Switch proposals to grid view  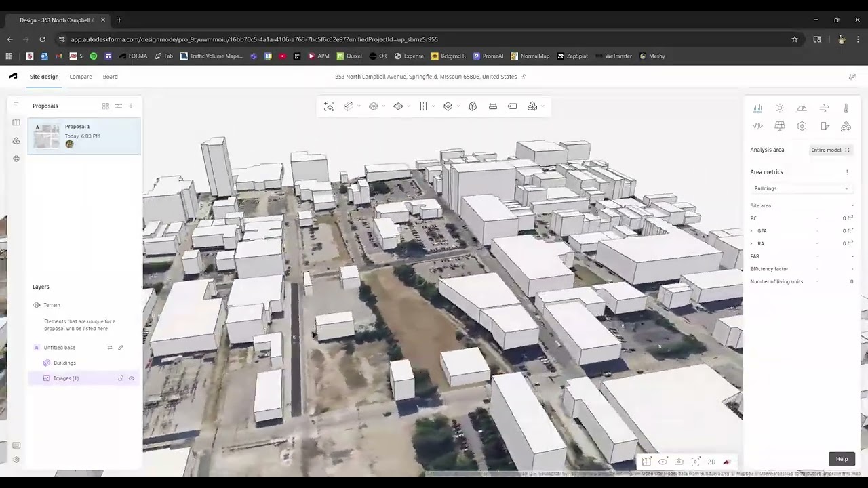(106, 106)
